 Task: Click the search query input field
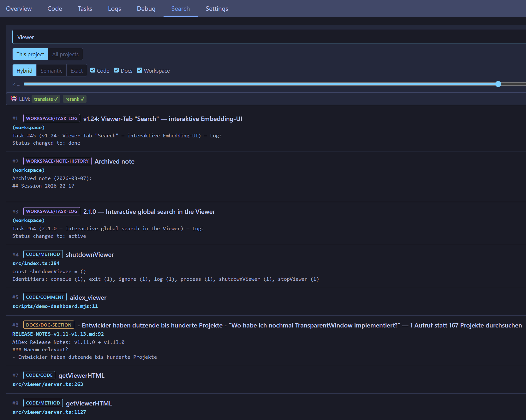tap(269, 37)
